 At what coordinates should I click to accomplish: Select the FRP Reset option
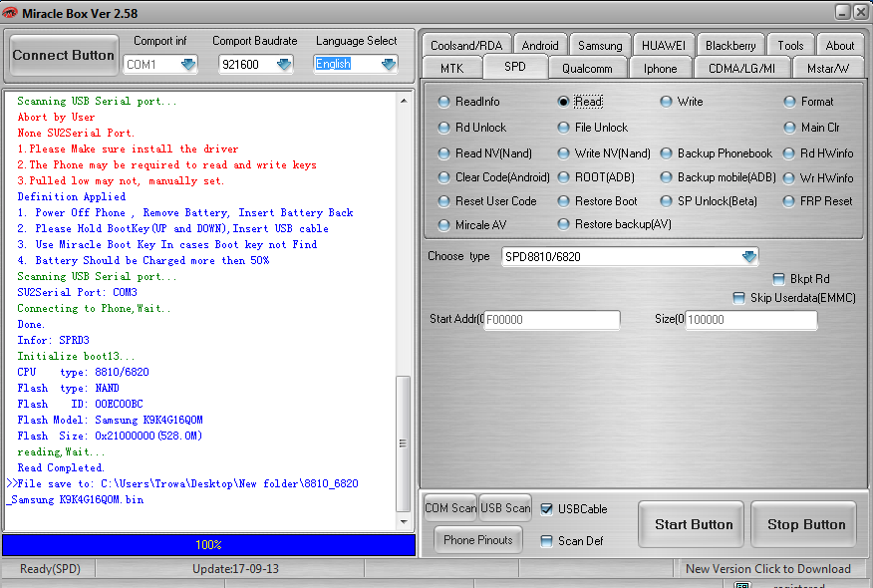(x=789, y=201)
